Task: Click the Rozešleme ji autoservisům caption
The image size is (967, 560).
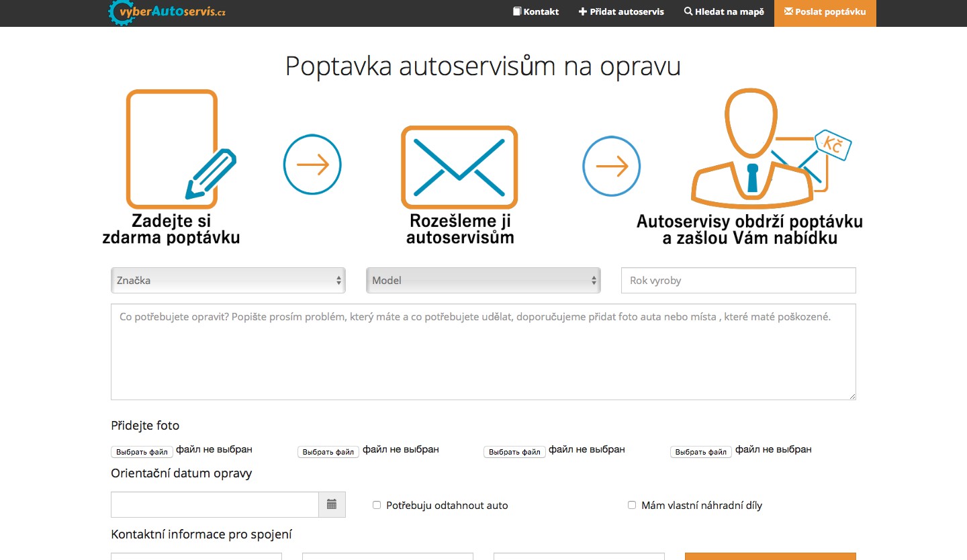Action: (x=460, y=229)
